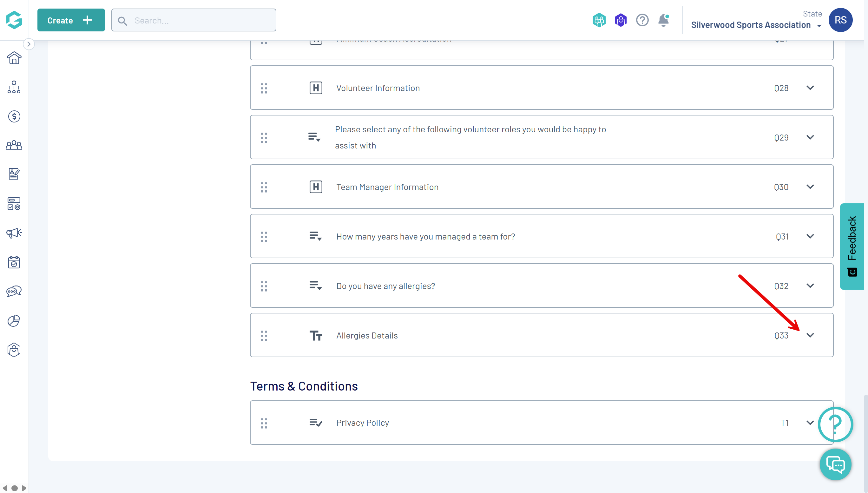The height and width of the screenshot is (493, 868).
Task: Open the members group icon in sidebar
Action: pos(14,145)
